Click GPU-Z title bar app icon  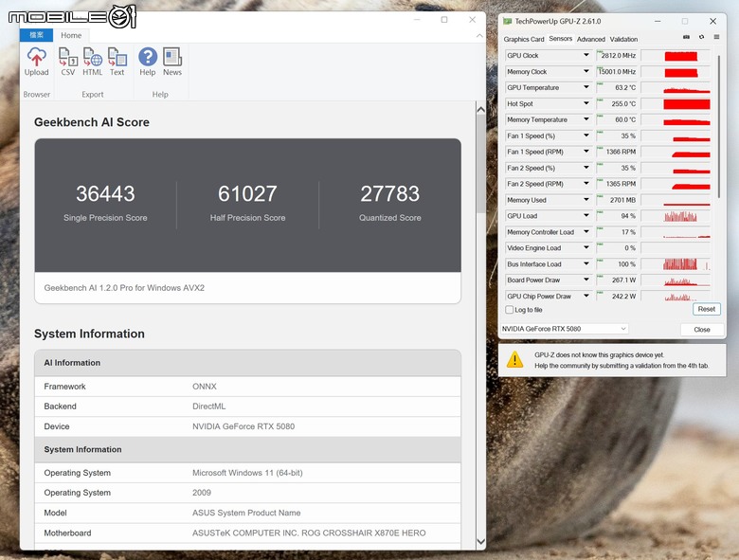[507, 21]
